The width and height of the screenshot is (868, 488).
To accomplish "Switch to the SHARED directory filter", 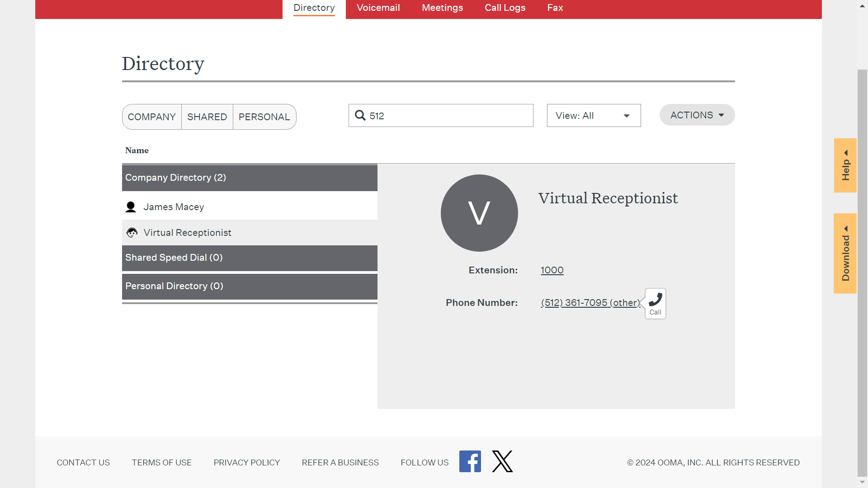I will [207, 117].
